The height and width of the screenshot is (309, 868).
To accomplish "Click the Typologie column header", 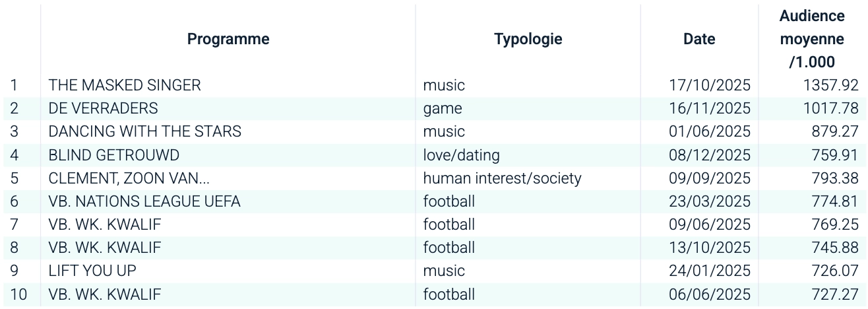I will click(x=528, y=39).
